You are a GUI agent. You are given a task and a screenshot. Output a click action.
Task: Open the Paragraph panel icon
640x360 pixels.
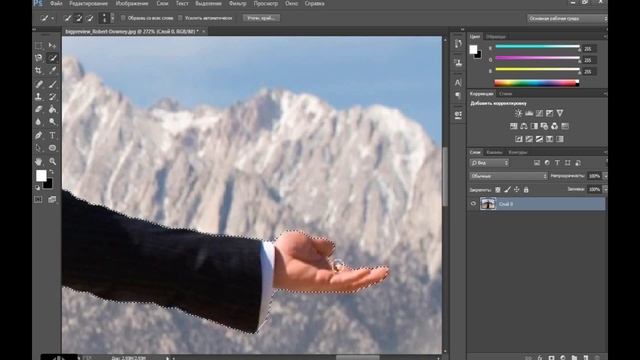458,95
